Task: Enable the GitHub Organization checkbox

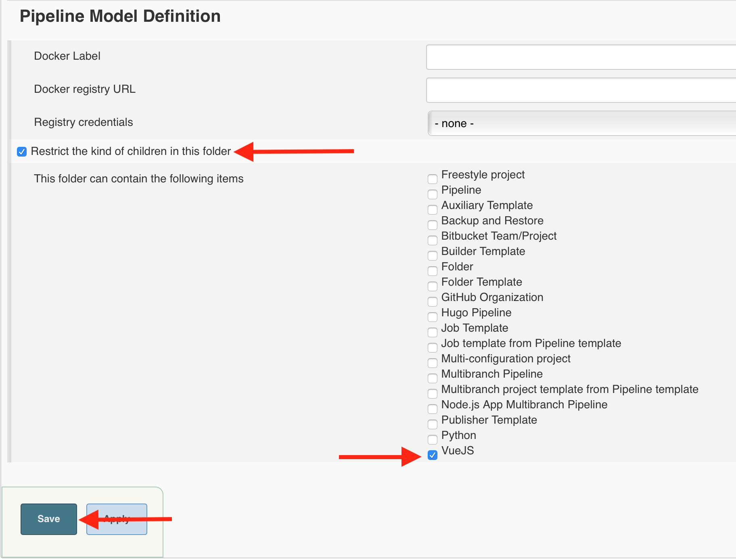Action: coord(433,301)
